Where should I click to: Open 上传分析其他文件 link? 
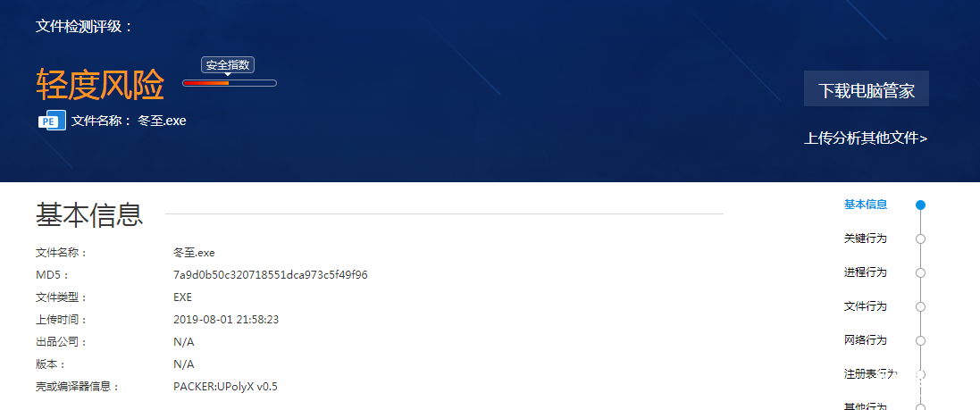(866, 138)
